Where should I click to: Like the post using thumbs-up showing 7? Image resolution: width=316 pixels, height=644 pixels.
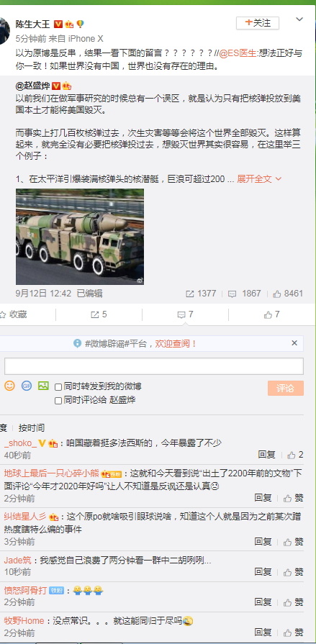[x=271, y=314]
